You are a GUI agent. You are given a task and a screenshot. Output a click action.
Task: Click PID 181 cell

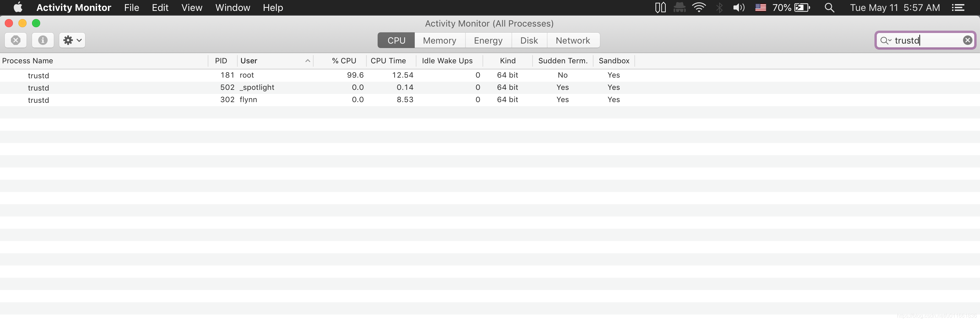pos(227,75)
